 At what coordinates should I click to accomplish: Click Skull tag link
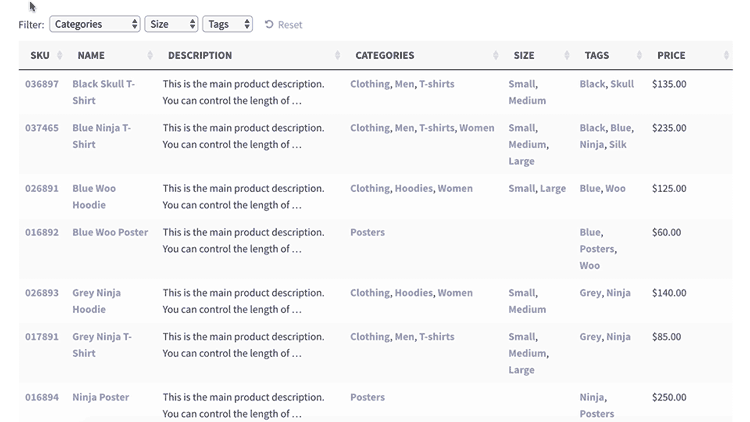pyautogui.click(x=622, y=84)
